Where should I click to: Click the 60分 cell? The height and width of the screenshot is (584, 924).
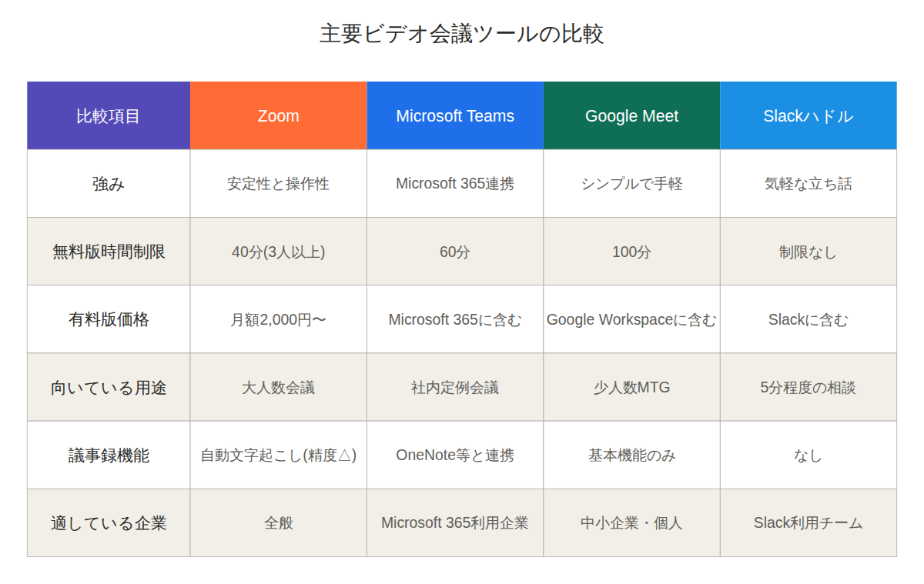(x=455, y=252)
